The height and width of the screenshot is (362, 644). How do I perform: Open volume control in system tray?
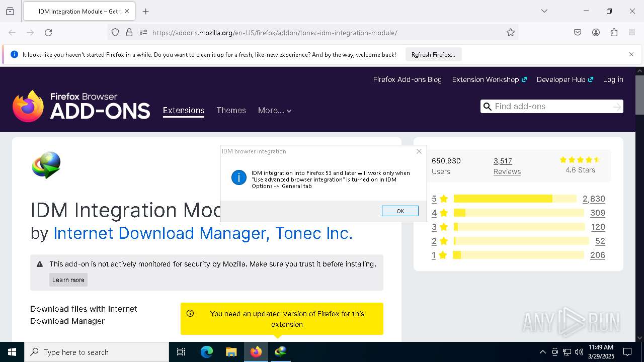[579, 352]
